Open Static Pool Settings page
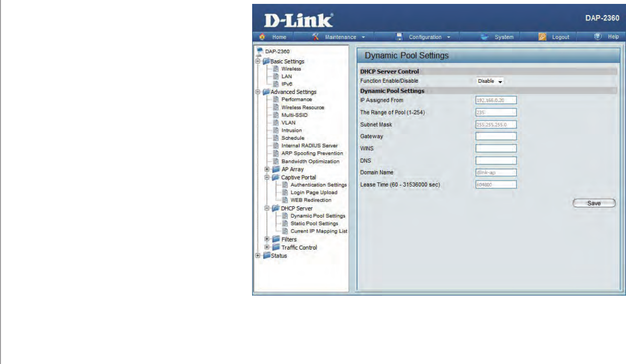626x364 pixels. [x=314, y=223]
